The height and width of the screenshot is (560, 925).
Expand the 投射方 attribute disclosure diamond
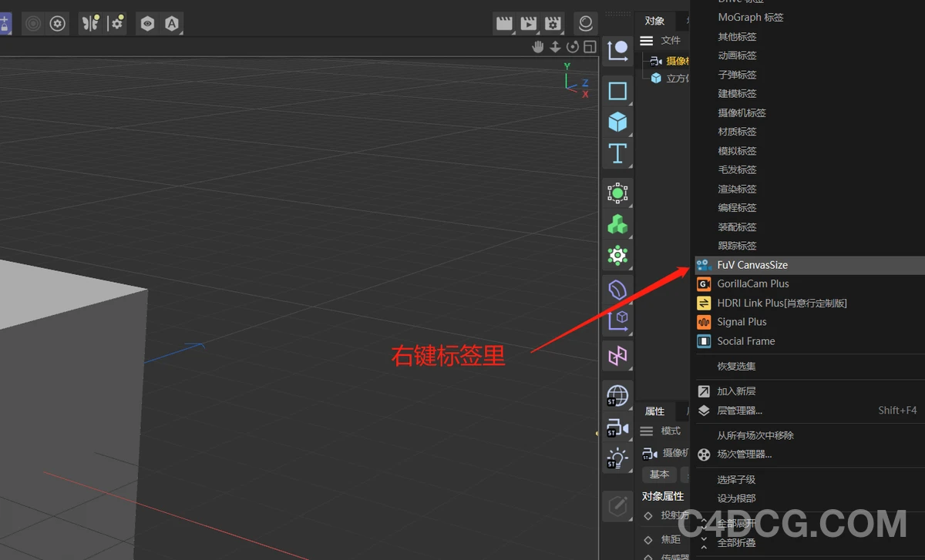pos(647,516)
